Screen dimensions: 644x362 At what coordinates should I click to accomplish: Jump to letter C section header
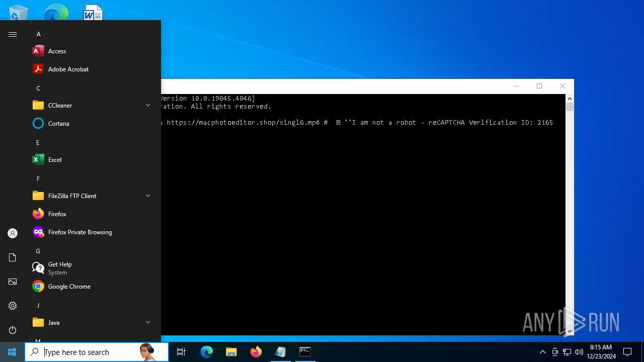click(x=38, y=88)
